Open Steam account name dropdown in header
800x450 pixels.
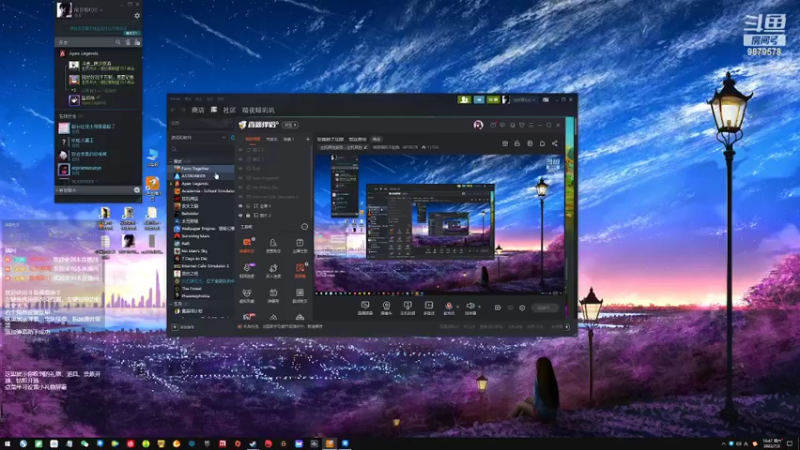tap(524, 99)
